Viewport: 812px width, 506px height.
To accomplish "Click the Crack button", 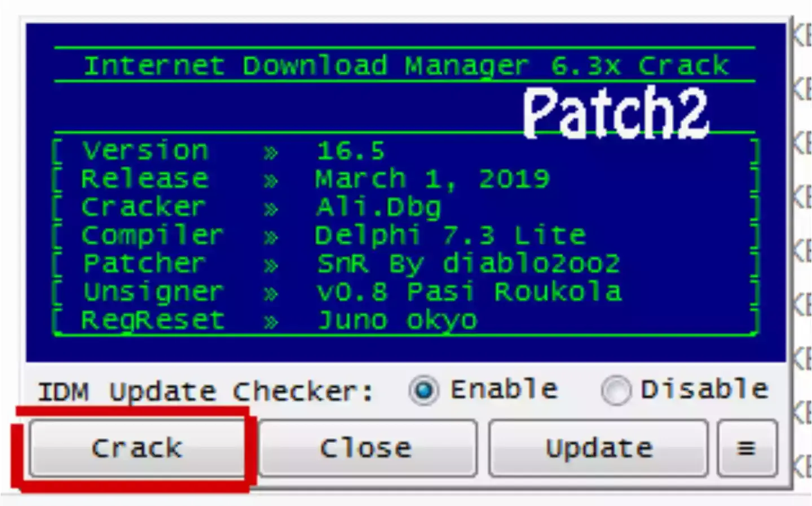I will [137, 448].
